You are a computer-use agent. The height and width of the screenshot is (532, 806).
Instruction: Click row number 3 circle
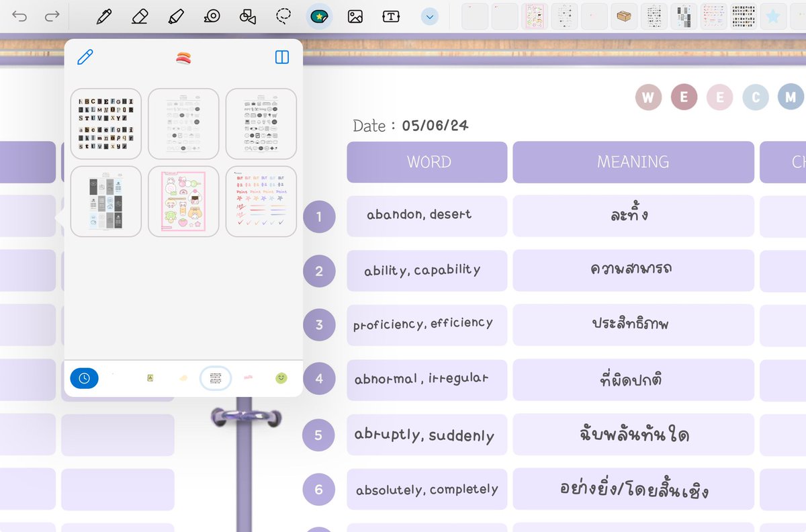point(319,324)
